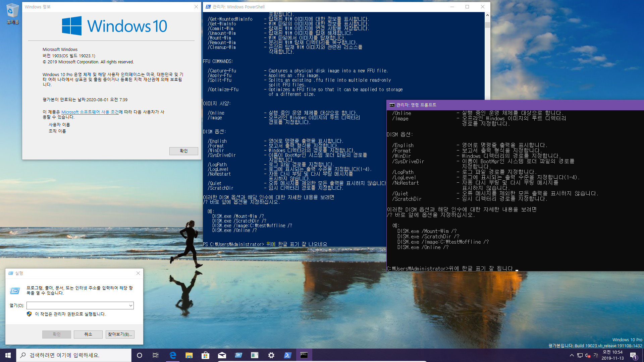Open Cortana from the taskbar circle icon

click(x=140, y=355)
